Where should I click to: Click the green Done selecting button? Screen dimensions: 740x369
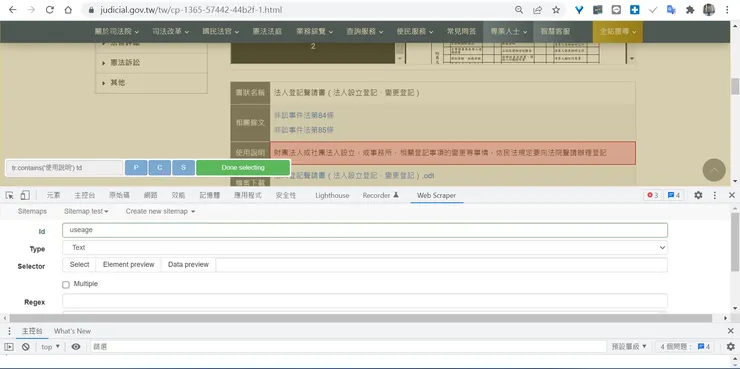click(x=243, y=168)
